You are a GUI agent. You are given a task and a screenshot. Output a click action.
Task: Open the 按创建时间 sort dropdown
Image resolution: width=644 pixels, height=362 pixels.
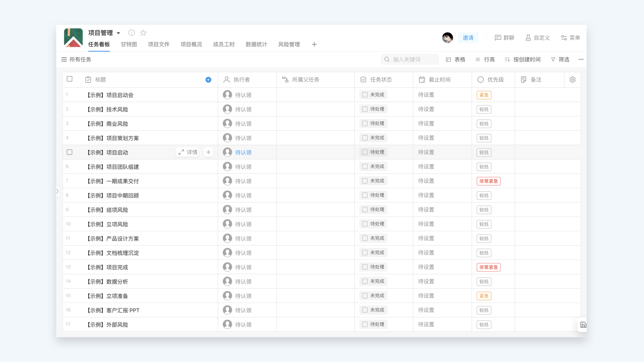pyautogui.click(x=523, y=60)
